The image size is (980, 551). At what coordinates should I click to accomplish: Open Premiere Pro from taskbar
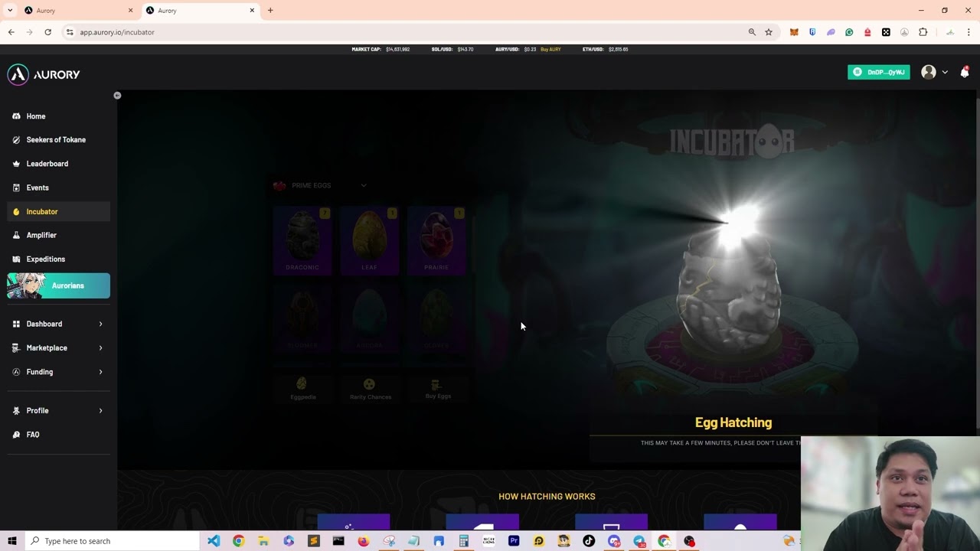click(514, 541)
